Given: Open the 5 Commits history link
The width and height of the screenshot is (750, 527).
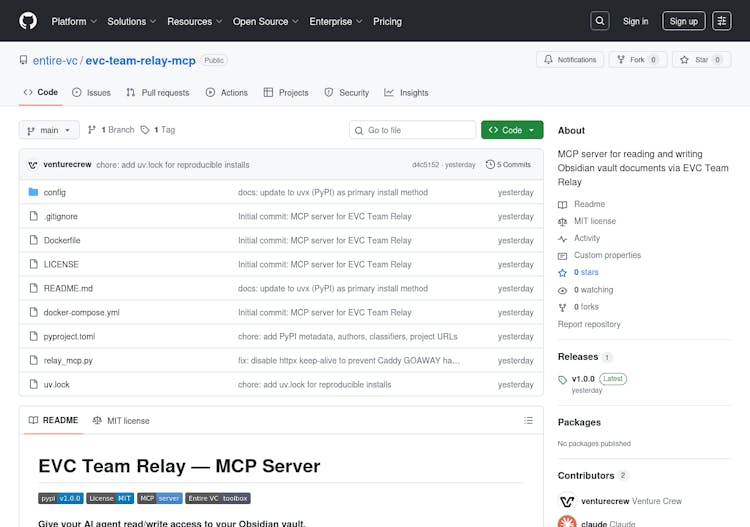Looking at the screenshot, I should coord(508,164).
